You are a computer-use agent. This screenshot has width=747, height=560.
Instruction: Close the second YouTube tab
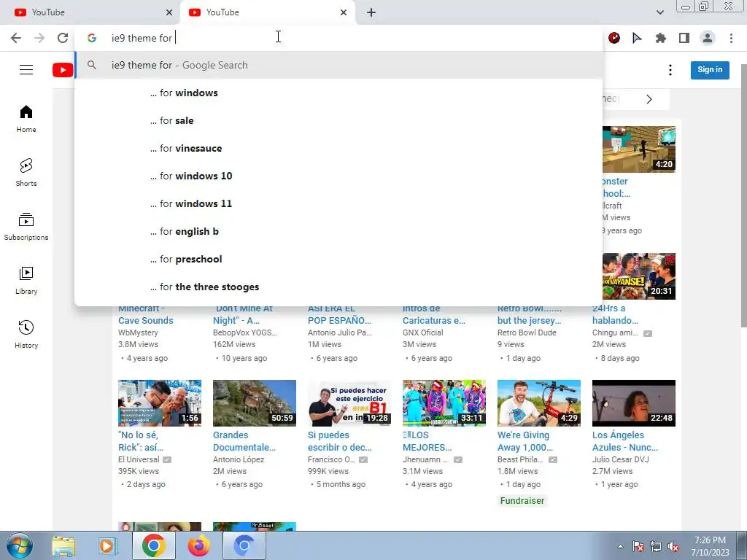344,12
